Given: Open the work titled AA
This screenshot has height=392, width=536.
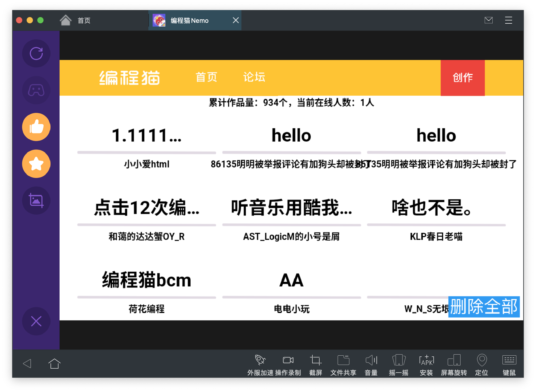Looking at the screenshot, I should pos(291,280).
